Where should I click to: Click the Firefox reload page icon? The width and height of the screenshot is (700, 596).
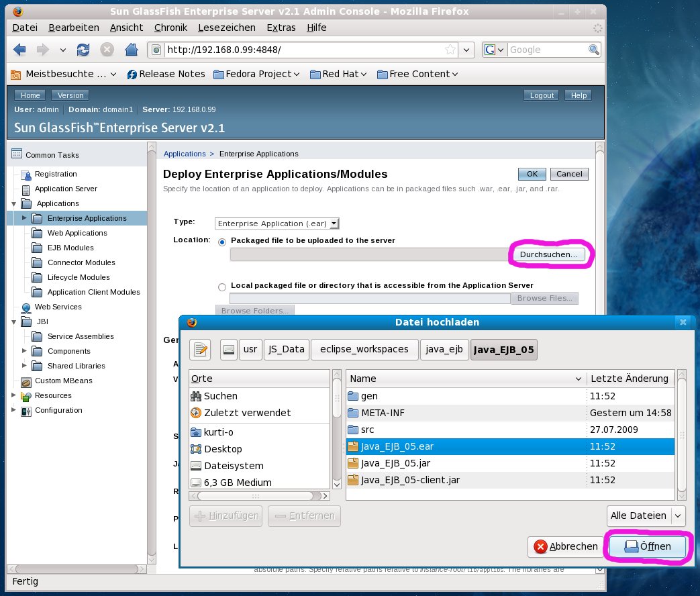coord(83,50)
